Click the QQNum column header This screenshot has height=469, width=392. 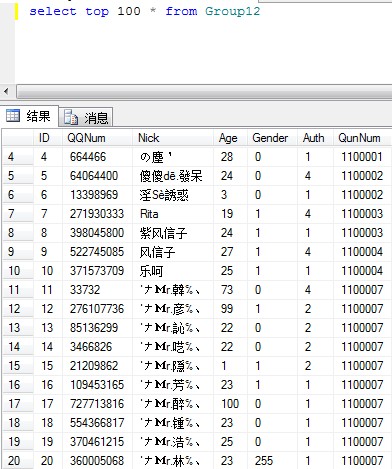click(x=97, y=138)
